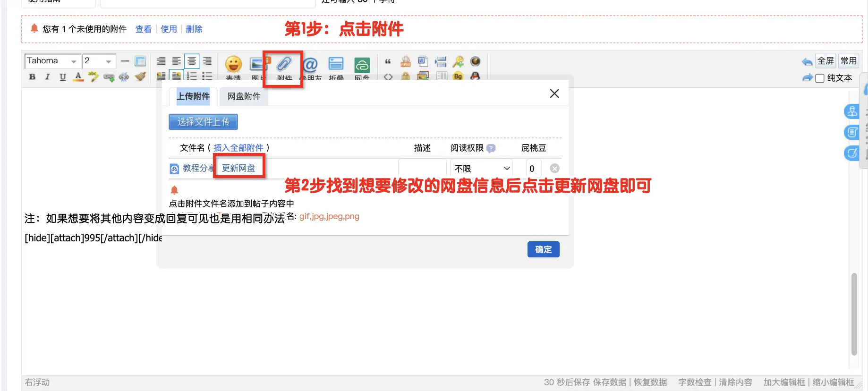Click the edit pencil sidebar icon
The image size is (868, 391).
point(852,153)
